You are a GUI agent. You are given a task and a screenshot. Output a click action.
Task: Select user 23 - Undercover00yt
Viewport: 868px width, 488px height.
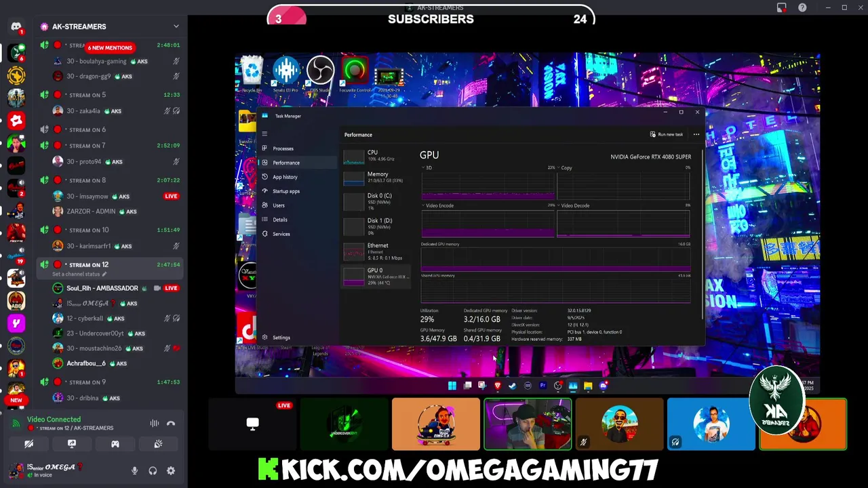pos(115,333)
